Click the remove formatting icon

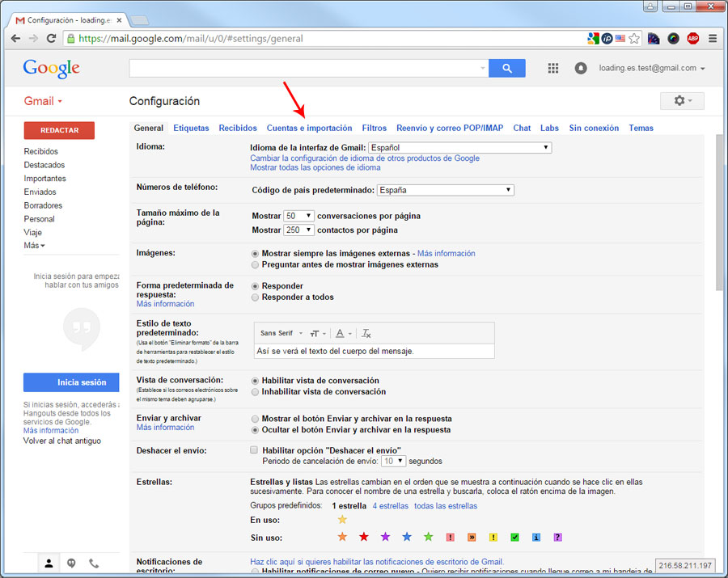tap(366, 333)
